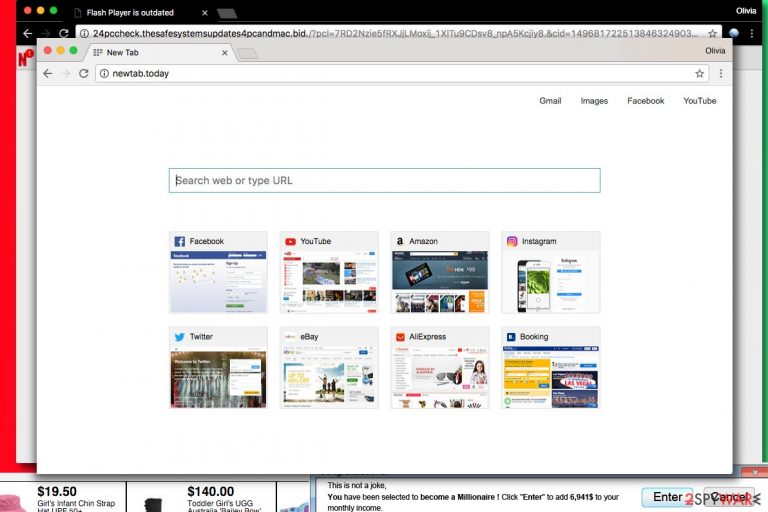Open the AliExpress thumbnail tile
Screen dimensions: 768x512
[x=440, y=367]
